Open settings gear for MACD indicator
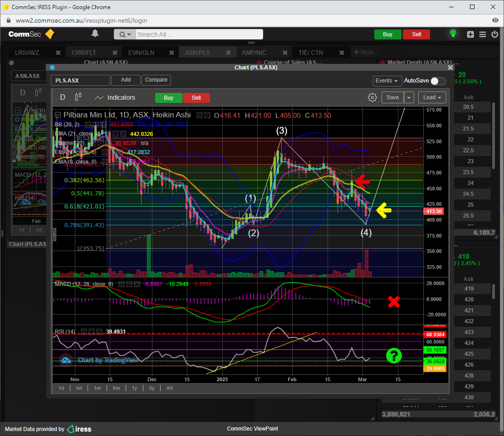This screenshot has width=504, height=436. point(129,284)
